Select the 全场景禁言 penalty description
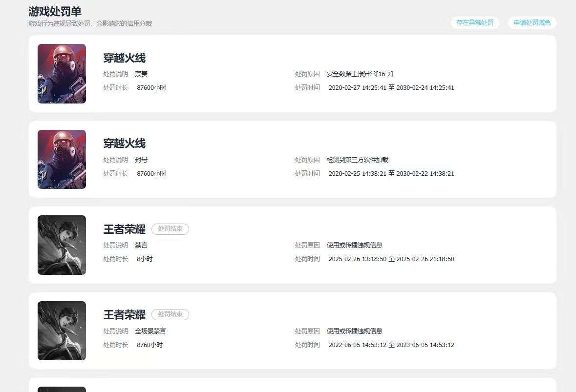Image resolution: width=576 pixels, height=392 pixels. click(150, 331)
